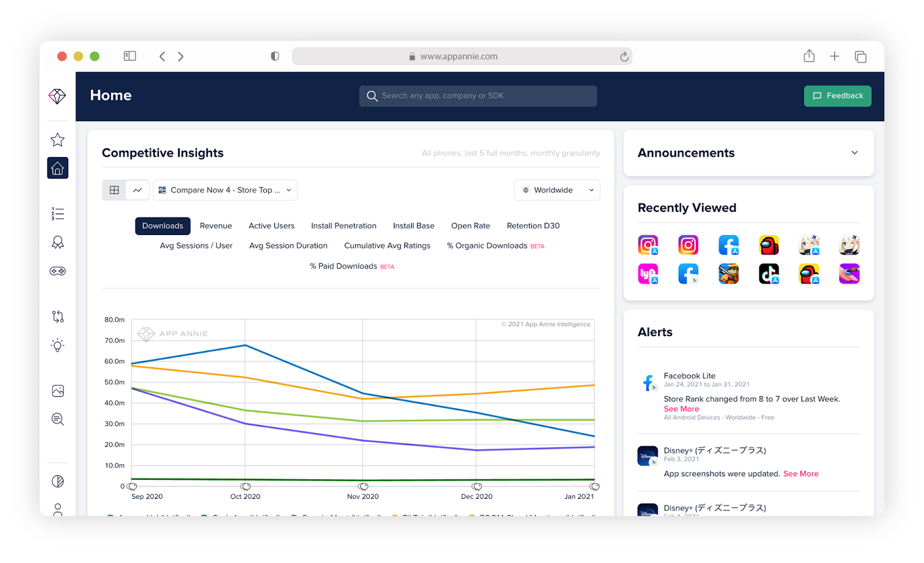924x563 pixels.
Task: Click the TikTok icon under Recently Viewed
Action: tap(769, 273)
